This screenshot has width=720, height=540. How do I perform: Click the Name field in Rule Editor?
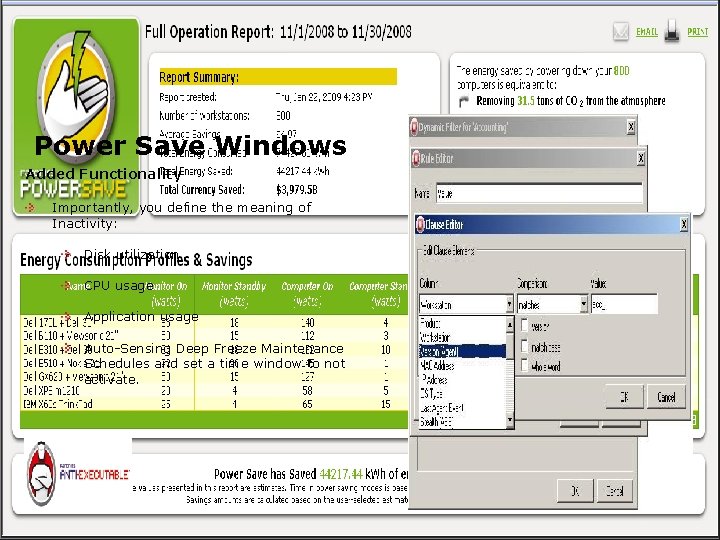click(x=539, y=193)
